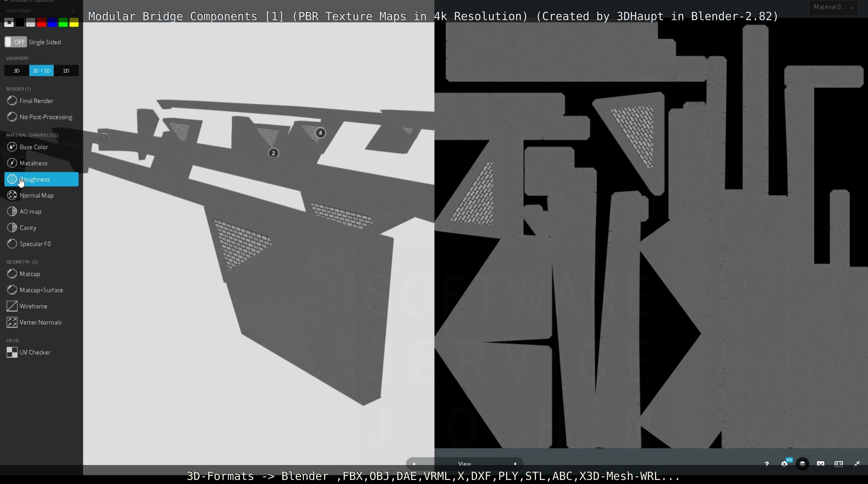
Task: Click the theater mode icon
Action: 839,464
